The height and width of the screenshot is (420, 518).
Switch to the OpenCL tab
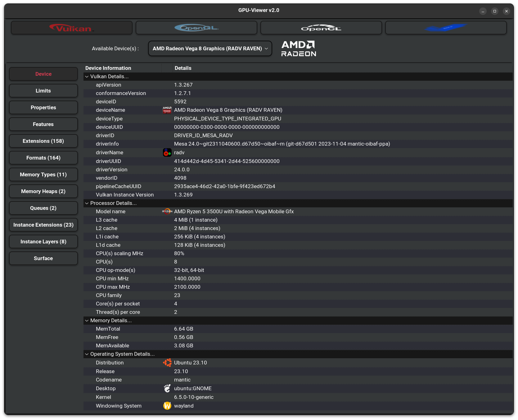[x=321, y=28]
